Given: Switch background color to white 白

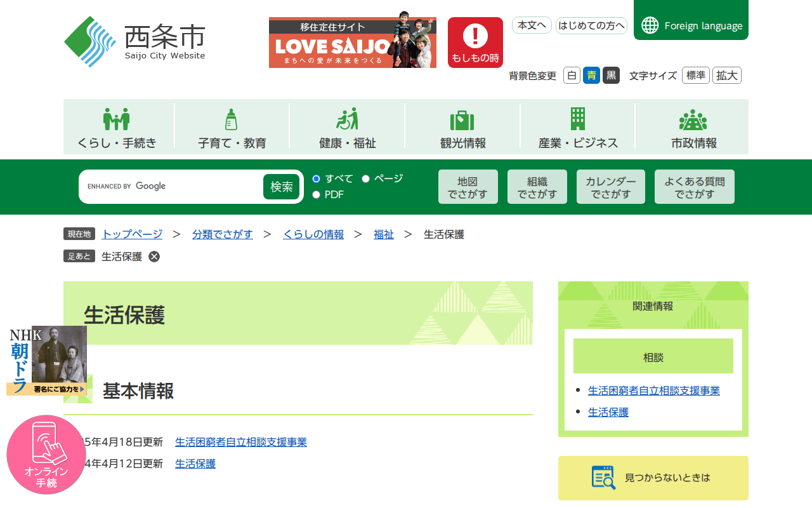Looking at the screenshot, I should click(572, 76).
